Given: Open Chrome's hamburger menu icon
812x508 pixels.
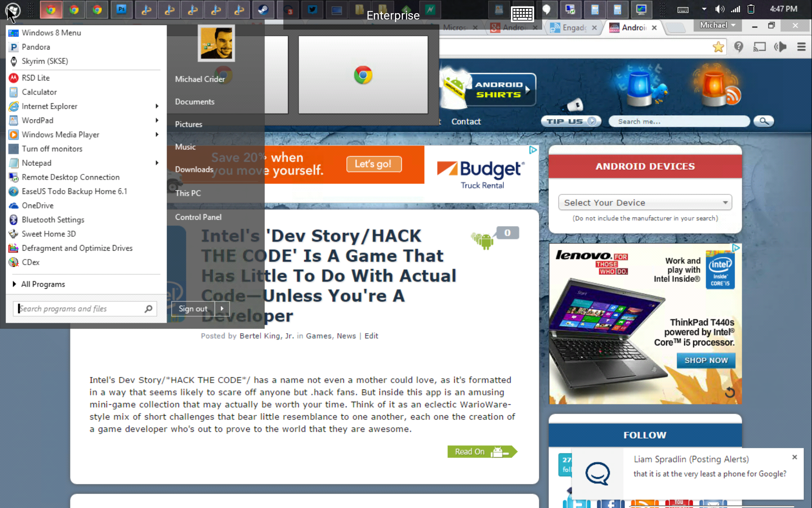Looking at the screenshot, I should tap(802, 47).
